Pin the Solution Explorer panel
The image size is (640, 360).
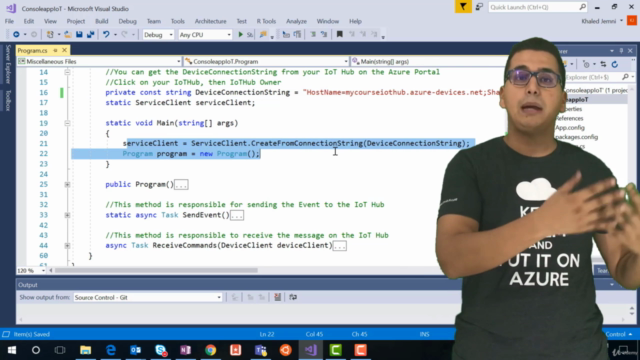tap(621, 51)
